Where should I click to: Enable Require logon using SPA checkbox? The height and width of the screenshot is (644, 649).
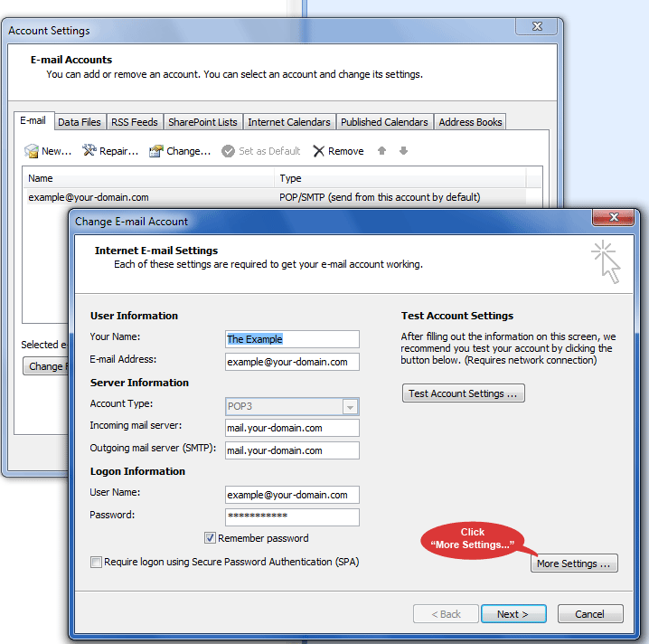96,562
